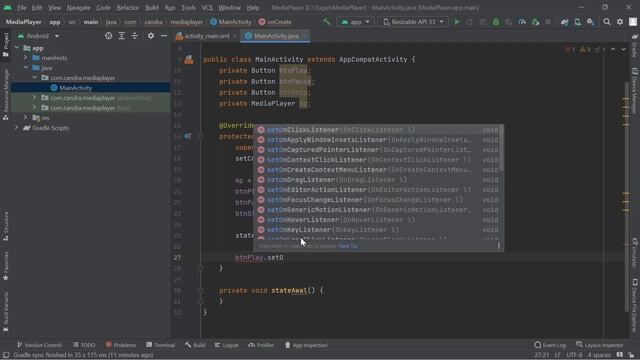
Task: Switch to activity_main.xml tab
Action: [207, 36]
